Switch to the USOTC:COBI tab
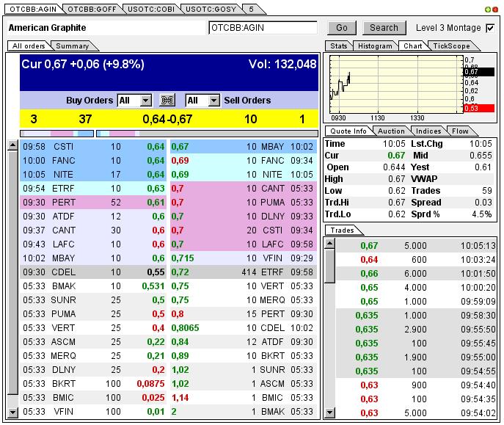Image resolution: width=504 pixels, height=425 pixels. coord(150,9)
